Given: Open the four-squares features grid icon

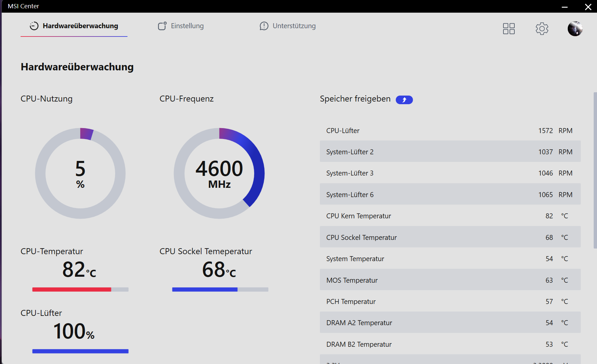Looking at the screenshot, I should 509,29.
